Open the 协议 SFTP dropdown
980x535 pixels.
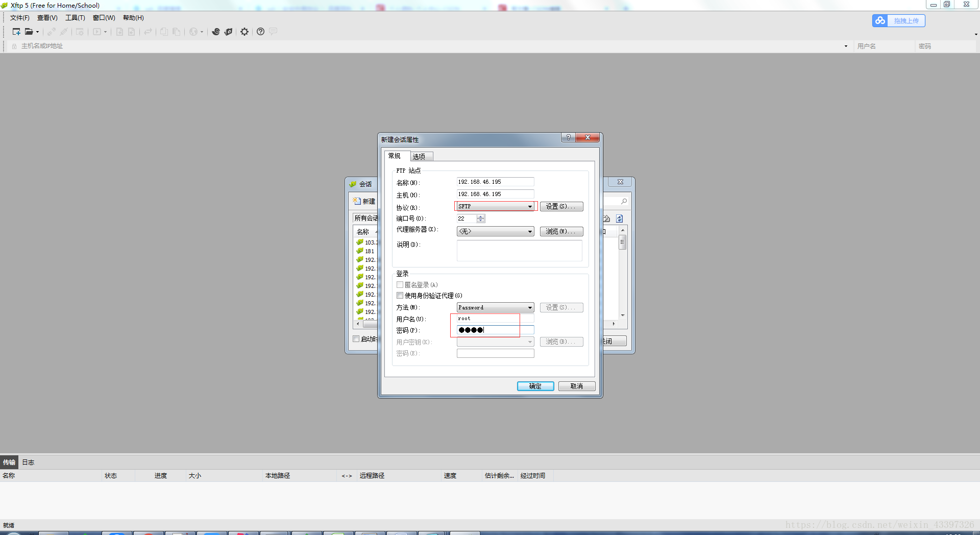pyautogui.click(x=495, y=206)
